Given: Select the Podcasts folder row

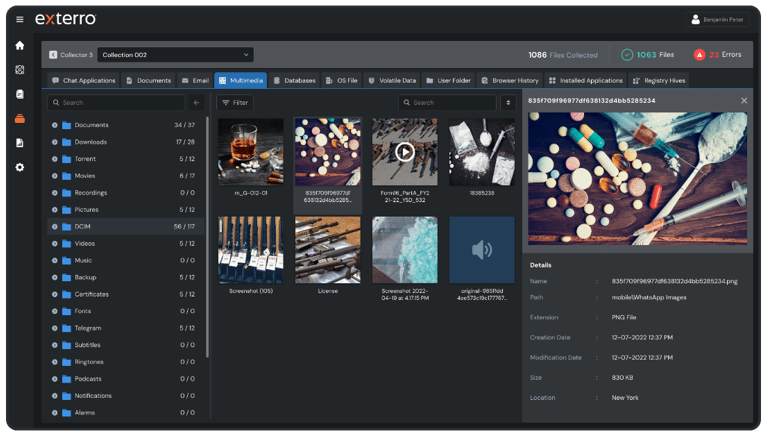Looking at the screenshot, I should [125, 379].
